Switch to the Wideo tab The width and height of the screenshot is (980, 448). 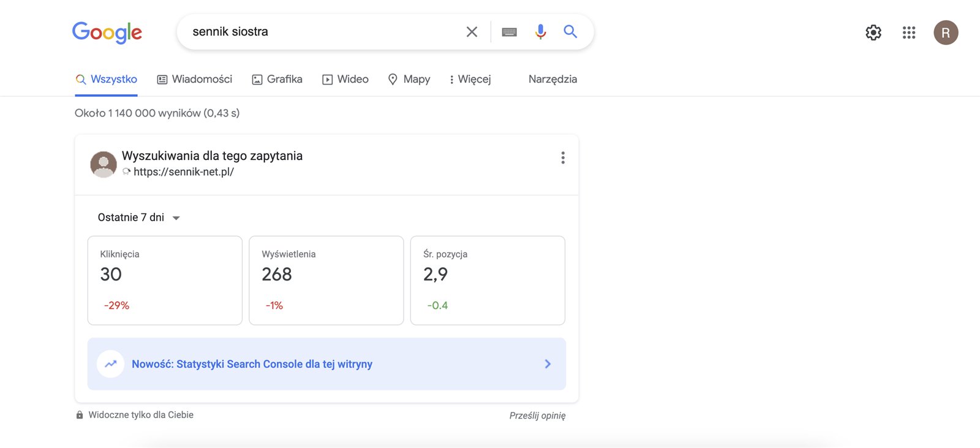(x=345, y=79)
